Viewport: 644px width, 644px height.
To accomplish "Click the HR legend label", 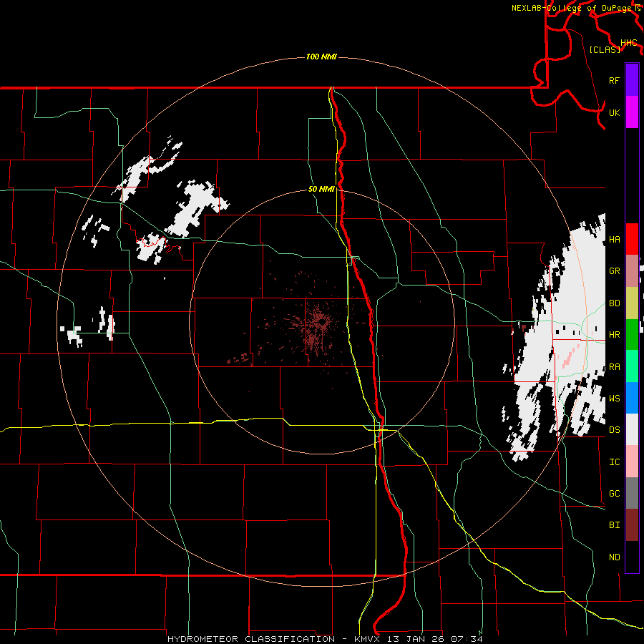I will pyautogui.click(x=614, y=334).
